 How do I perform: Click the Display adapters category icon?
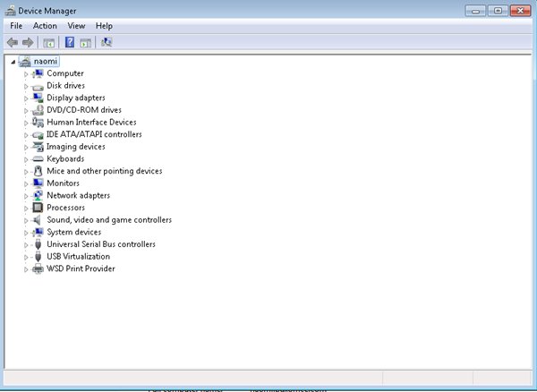(x=38, y=98)
